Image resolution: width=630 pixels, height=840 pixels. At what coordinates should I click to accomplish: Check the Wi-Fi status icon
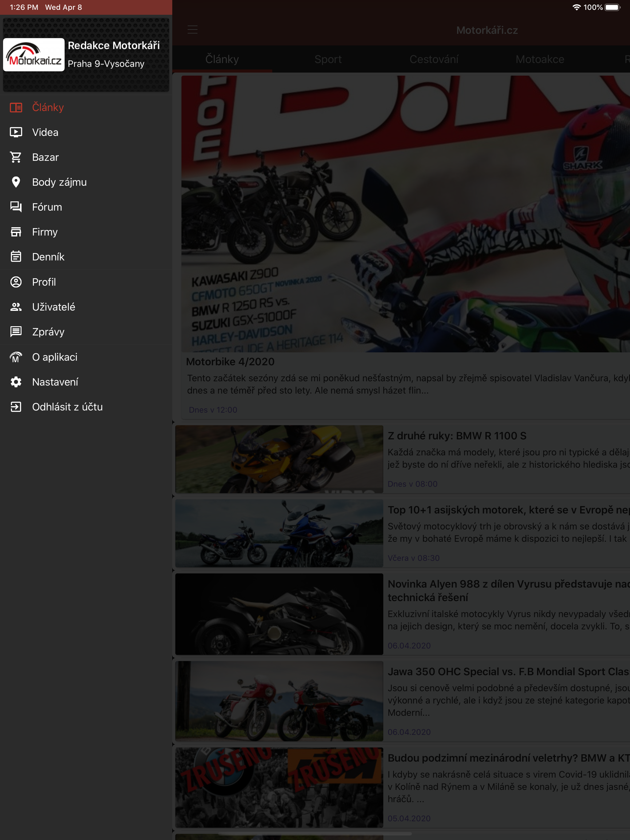(576, 7)
